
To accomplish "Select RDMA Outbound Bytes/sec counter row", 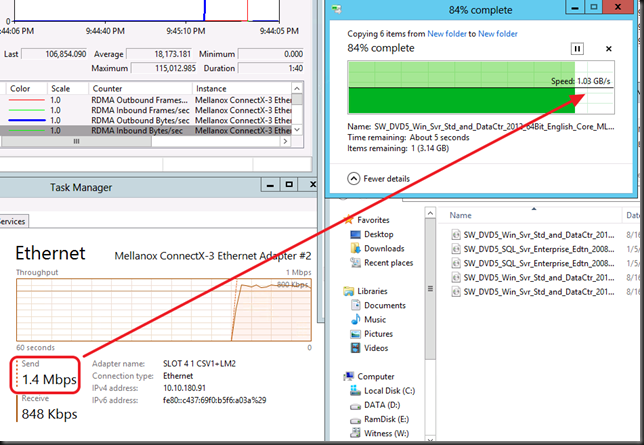I will 146,120.
